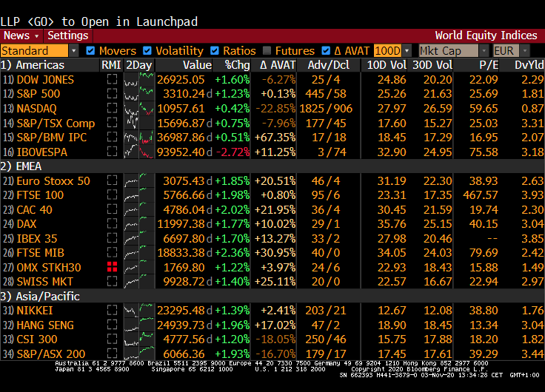Select the 32) HANG SENG index
Screen dimensions: 545x392
tap(45, 325)
